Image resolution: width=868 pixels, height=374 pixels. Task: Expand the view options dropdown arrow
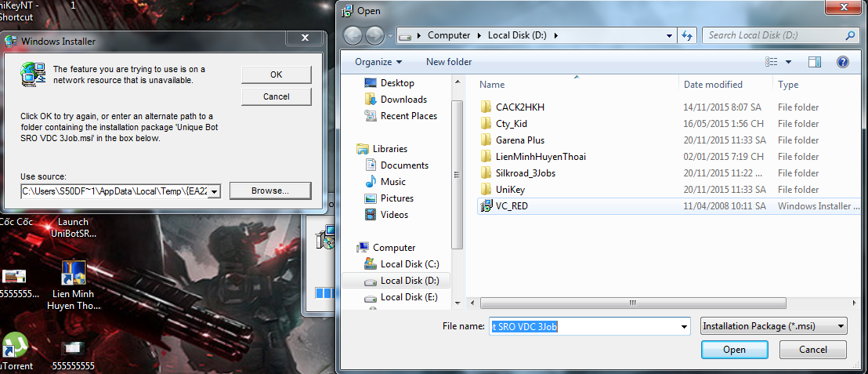tap(788, 62)
